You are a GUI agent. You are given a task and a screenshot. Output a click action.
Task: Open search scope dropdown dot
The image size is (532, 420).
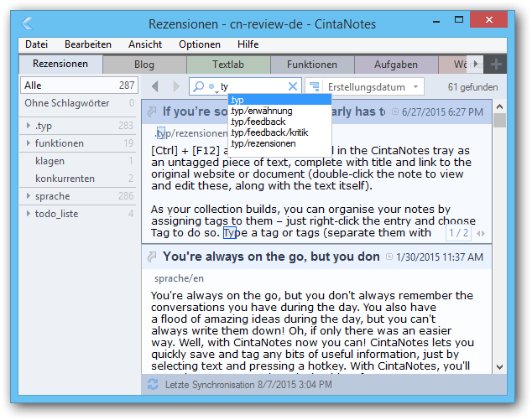(x=213, y=87)
